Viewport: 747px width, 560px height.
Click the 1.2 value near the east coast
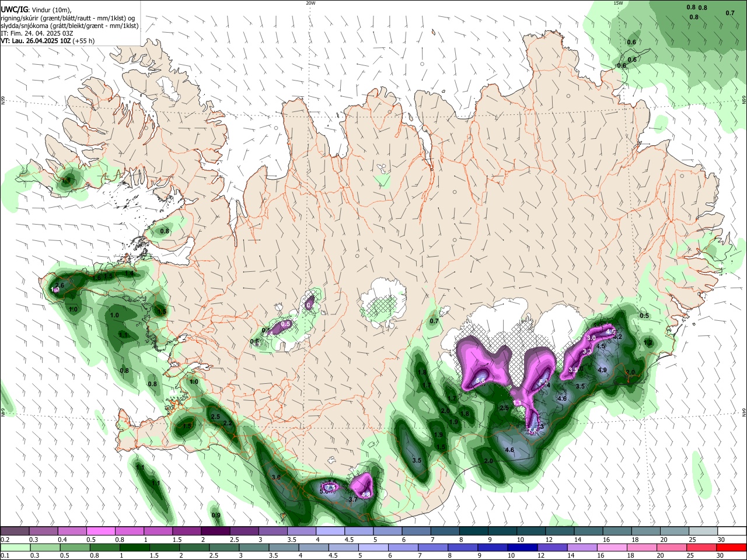point(649,343)
